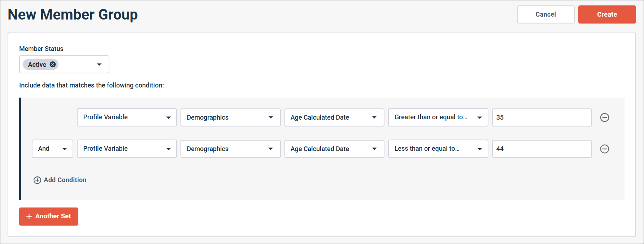Click the value field containing 44
Image resolution: width=644 pixels, height=244 pixels.
541,149
